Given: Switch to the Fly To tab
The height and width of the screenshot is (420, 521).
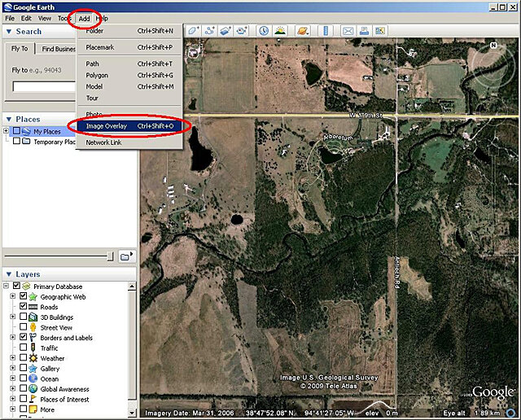Looking at the screenshot, I should (21, 49).
